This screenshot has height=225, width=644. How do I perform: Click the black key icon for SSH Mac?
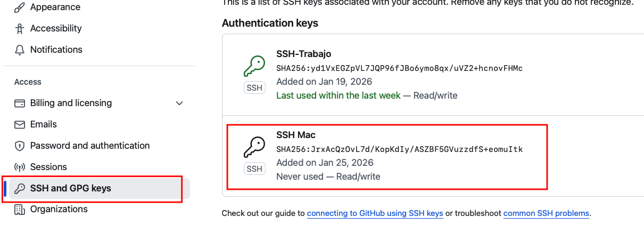click(254, 147)
